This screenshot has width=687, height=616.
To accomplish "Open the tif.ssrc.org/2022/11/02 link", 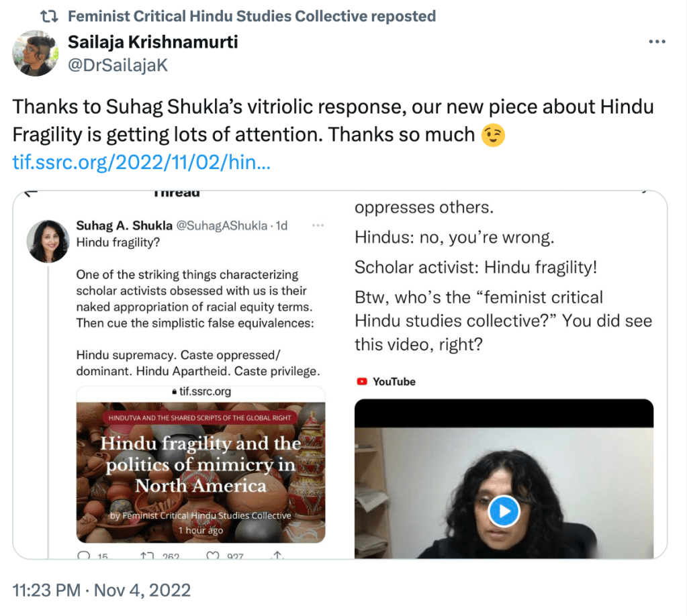I will tap(142, 163).
